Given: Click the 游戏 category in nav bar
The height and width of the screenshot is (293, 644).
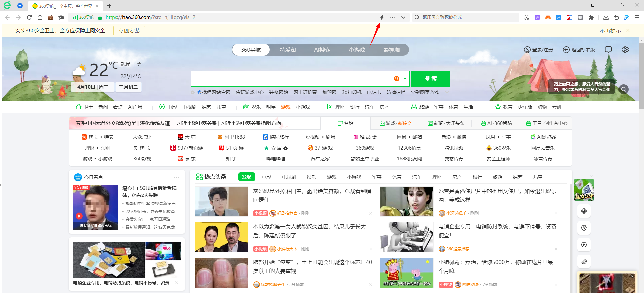Looking at the screenshot, I should pyautogui.click(x=286, y=107).
